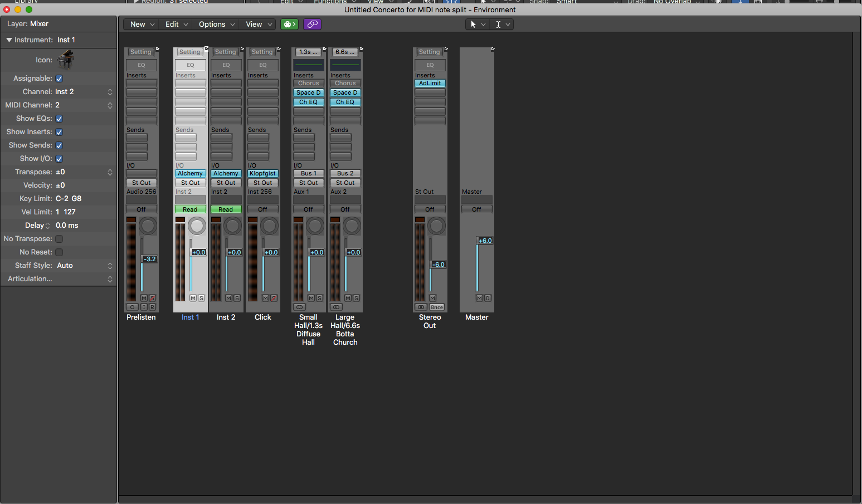Click the stereo format icon on Small Hall strip
The image size is (862, 504).
[x=299, y=307]
